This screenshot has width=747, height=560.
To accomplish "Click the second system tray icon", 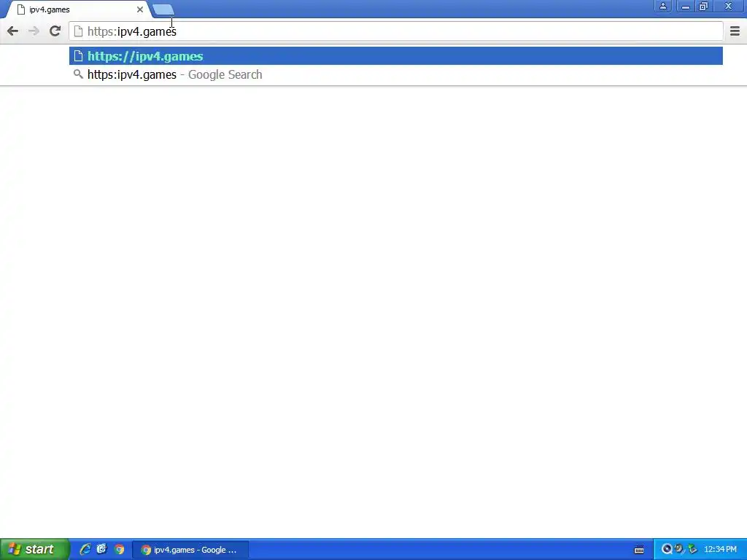I will pos(679,550).
